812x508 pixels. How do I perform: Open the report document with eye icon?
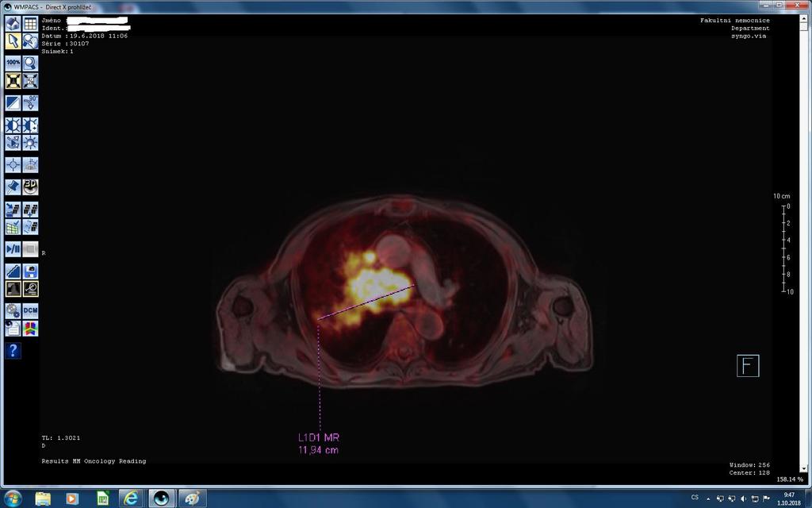13,329
